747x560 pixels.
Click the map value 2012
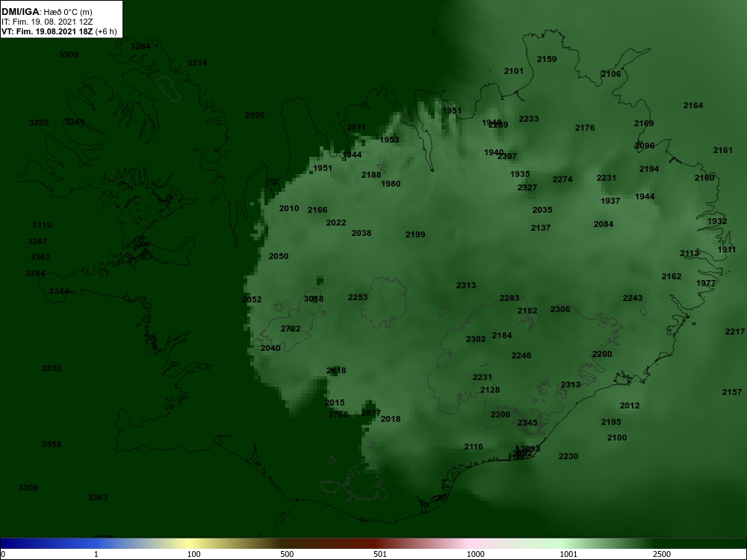tap(630, 405)
